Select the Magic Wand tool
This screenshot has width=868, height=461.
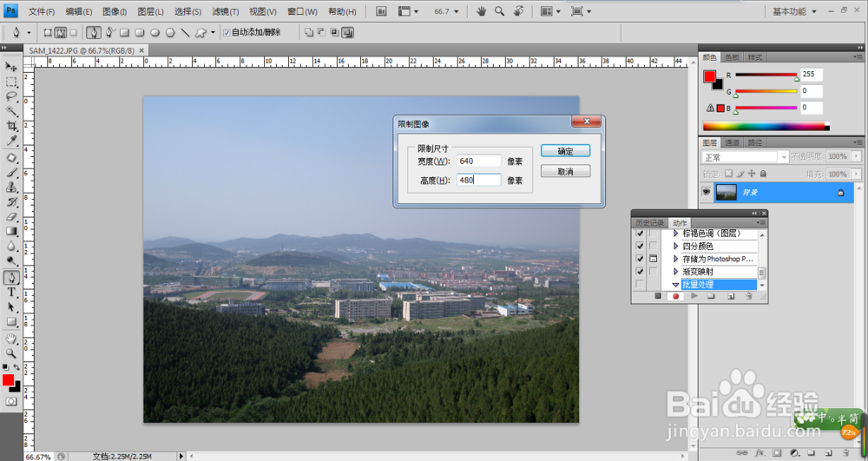[11, 111]
